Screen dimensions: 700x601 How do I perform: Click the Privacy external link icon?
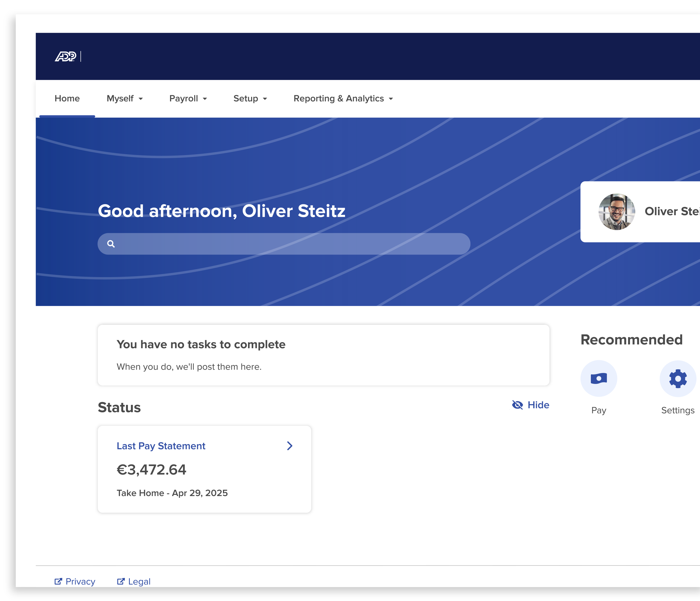point(58,581)
